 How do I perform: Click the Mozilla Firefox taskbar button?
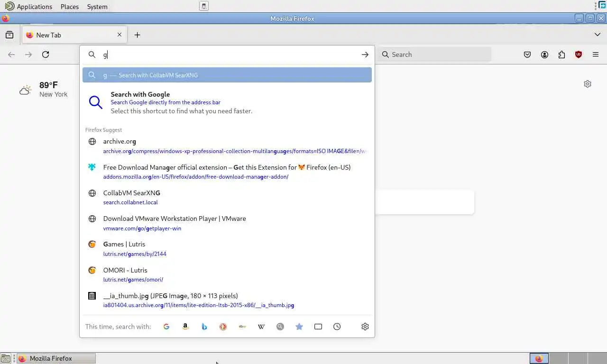click(56, 358)
